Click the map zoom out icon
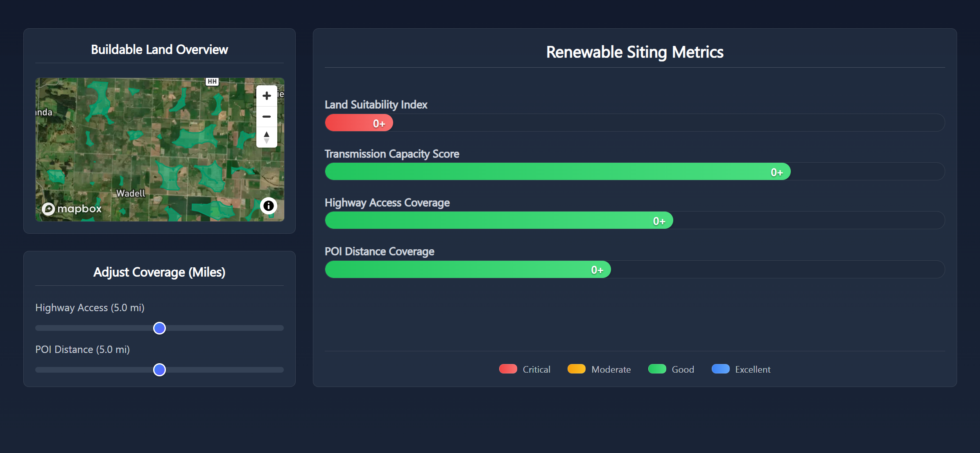Viewport: 980px width, 453px height. pos(267,116)
